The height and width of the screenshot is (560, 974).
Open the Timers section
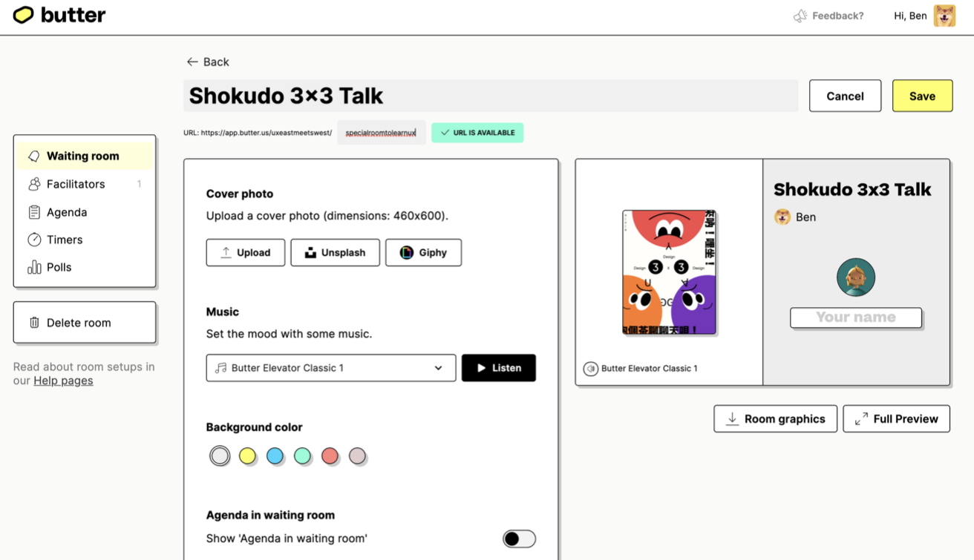(85, 240)
